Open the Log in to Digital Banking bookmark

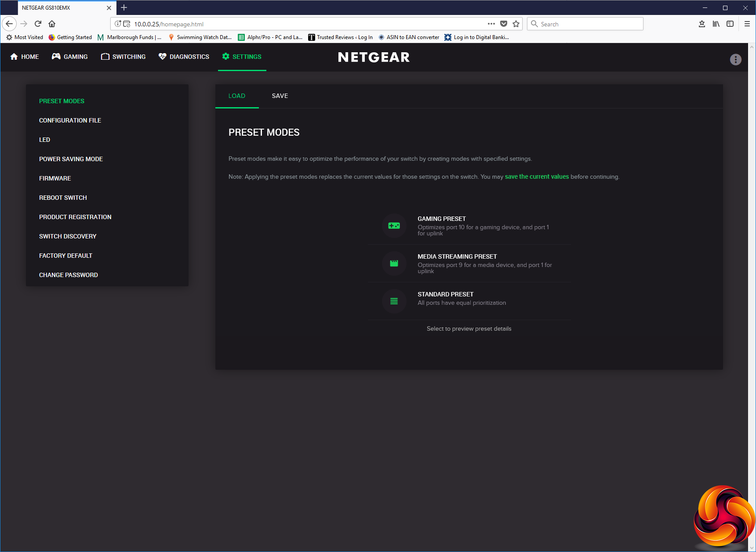(x=477, y=37)
